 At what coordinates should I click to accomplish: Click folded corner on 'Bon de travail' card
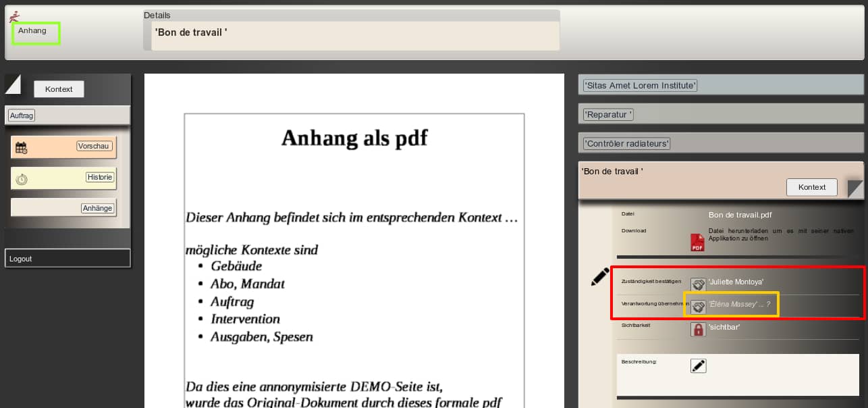855,188
